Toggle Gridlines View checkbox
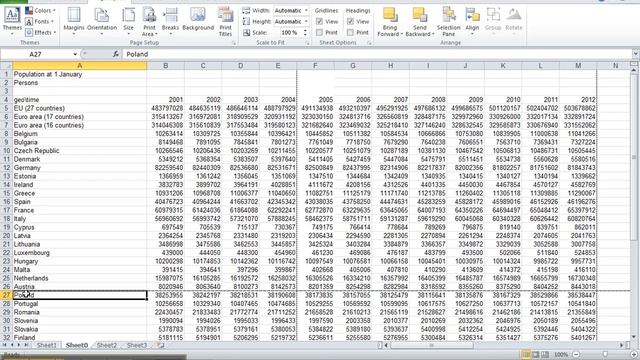Screen dimensions: 640x360 click(x=320, y=21)
